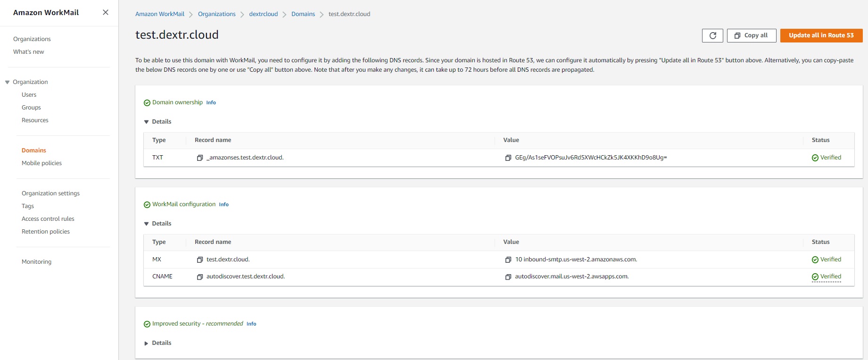
Task: Click the refresh icon button
Action: [x=712, y=35]
